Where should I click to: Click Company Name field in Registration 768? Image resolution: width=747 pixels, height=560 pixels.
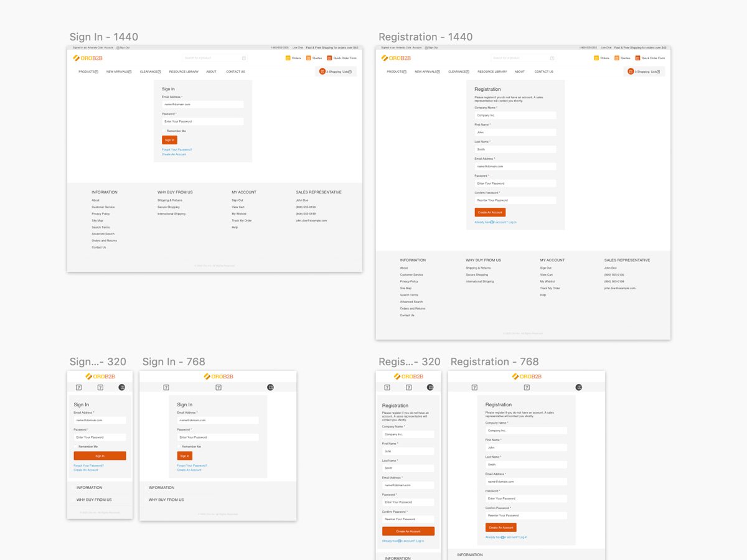(x=526, y=431)
